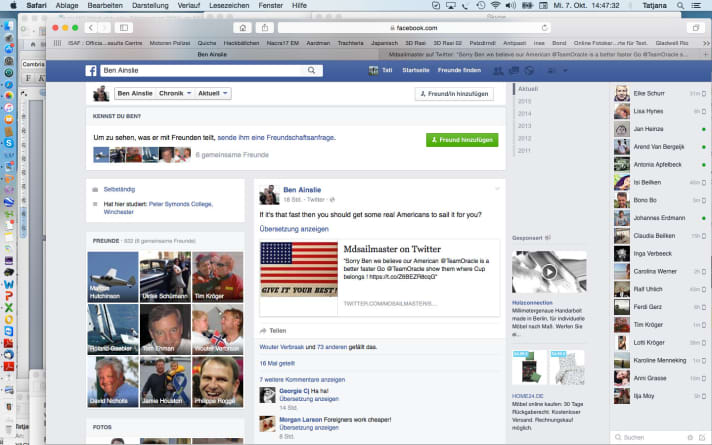This screenshot has width=712, height=445.
Task: Open the post options chevron on Ben's post
Action: 497,188
